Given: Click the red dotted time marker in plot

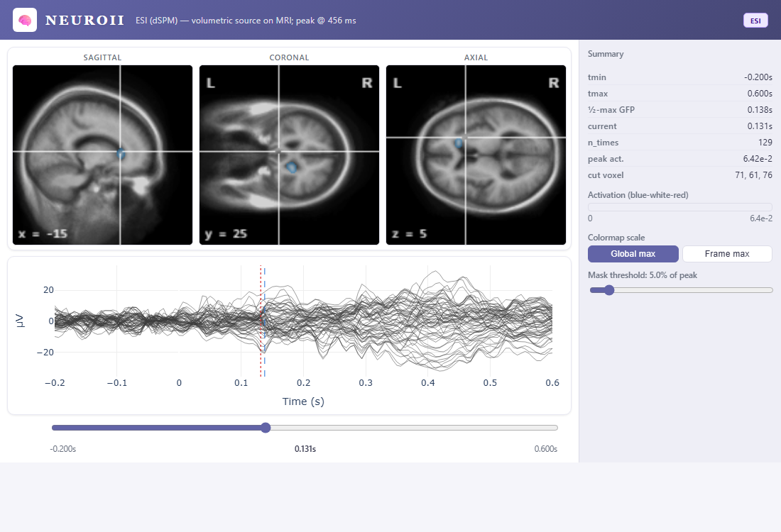Looking at the screenshot, I should (261, 321).
